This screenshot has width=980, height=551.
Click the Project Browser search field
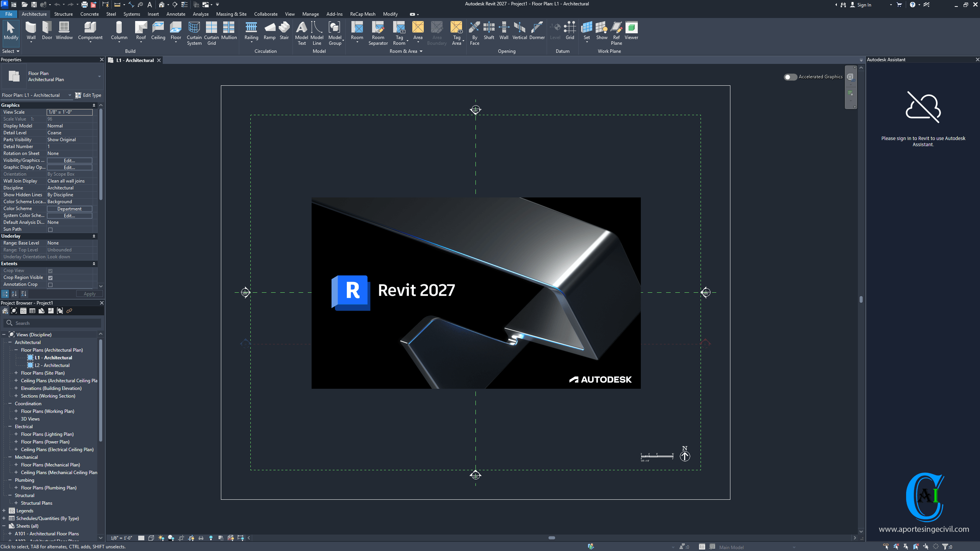pyautogui.click(x=54, y=323)
